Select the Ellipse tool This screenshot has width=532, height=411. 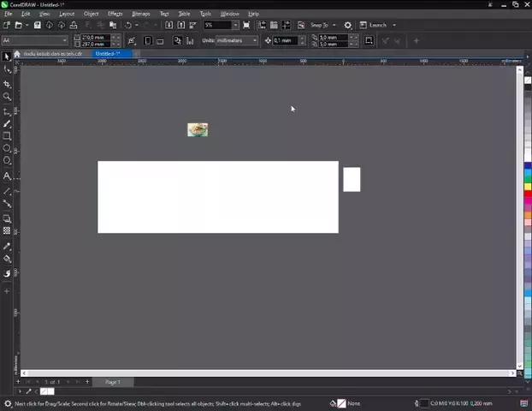7,148
